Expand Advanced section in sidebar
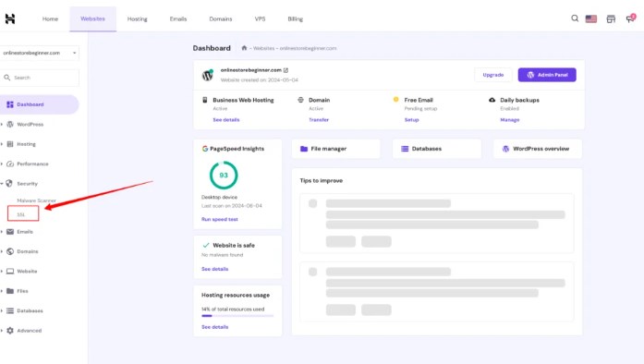This screenshot has width=644, height=364. (25, 331)
